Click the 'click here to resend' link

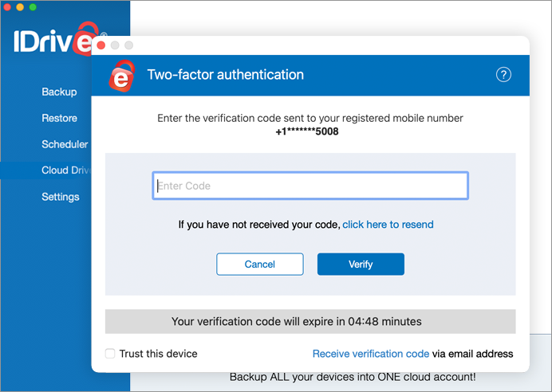(388, 225)
